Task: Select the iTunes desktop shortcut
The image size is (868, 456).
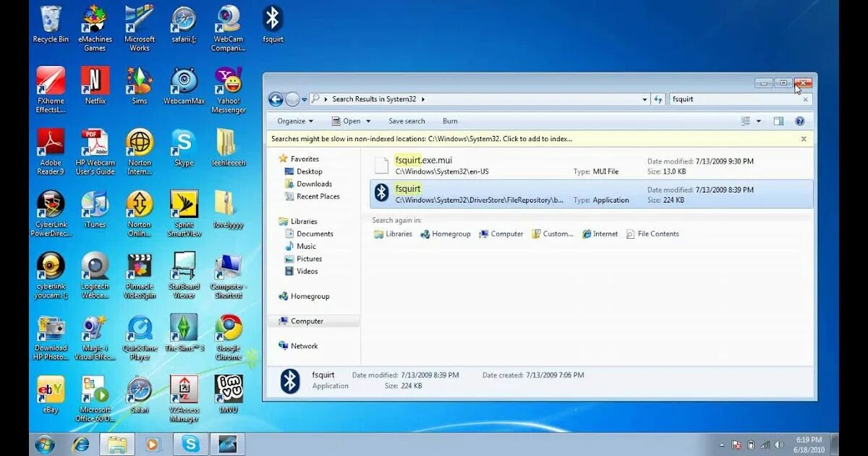Action: pyautogui.click(x=95, y=209)
